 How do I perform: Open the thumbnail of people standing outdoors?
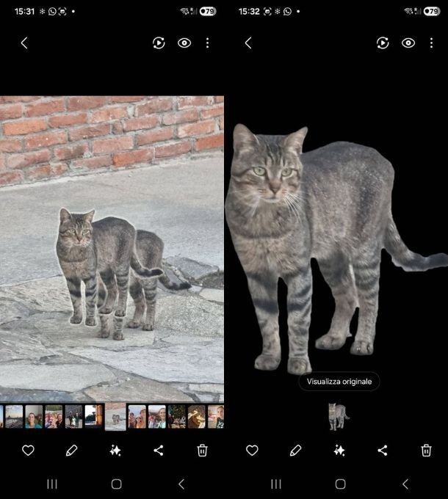(73, 417)
